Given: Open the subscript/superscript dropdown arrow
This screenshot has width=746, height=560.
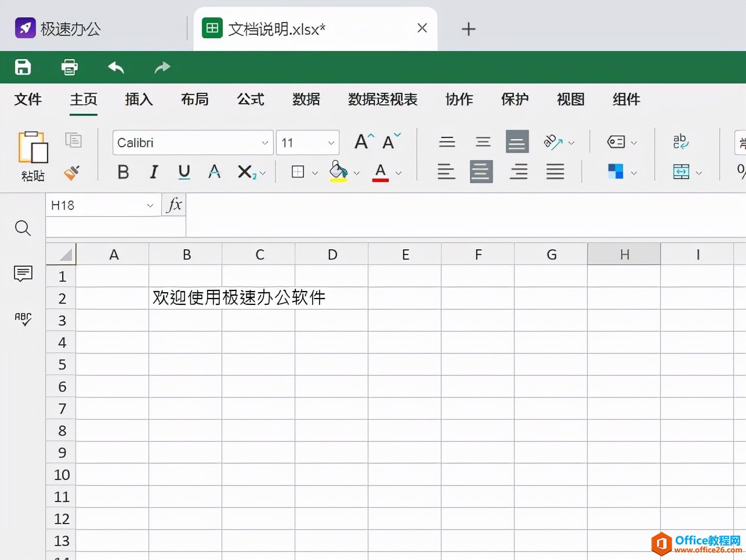Looking at the screenshot, I should tap(263, 173).
